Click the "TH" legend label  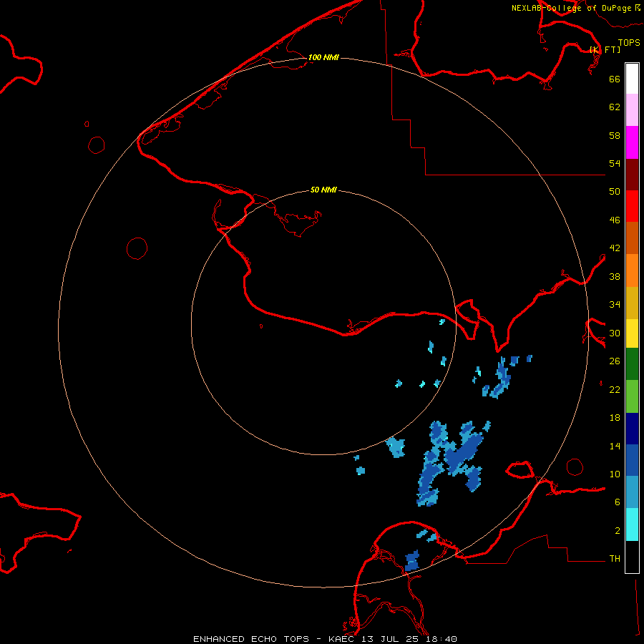coord(615,559)
